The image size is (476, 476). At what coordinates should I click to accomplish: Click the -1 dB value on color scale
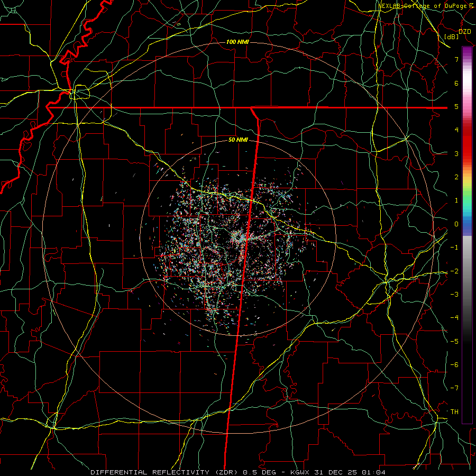tap(454, 248)
